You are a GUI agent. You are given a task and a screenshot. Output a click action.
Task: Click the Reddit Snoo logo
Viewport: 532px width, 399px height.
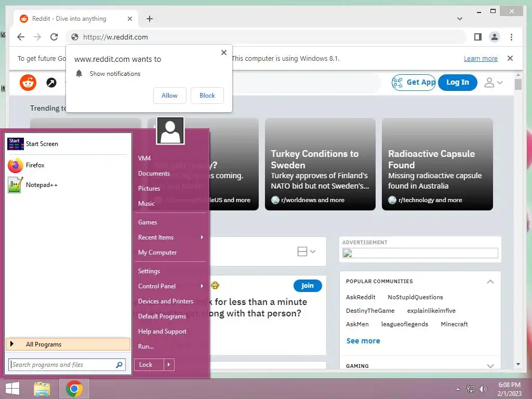pos(28,83)
